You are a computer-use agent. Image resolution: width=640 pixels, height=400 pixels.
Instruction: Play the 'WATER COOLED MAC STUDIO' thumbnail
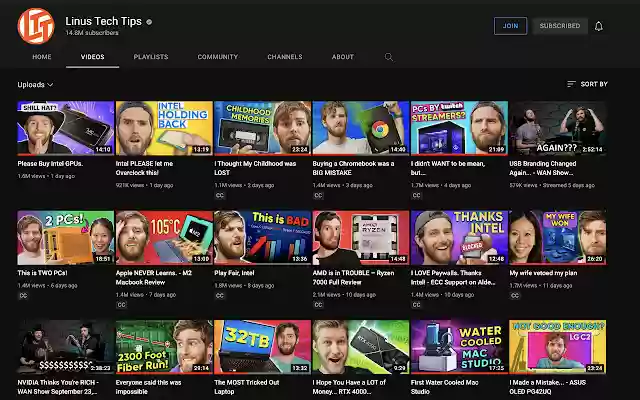(x=459, y=347)
